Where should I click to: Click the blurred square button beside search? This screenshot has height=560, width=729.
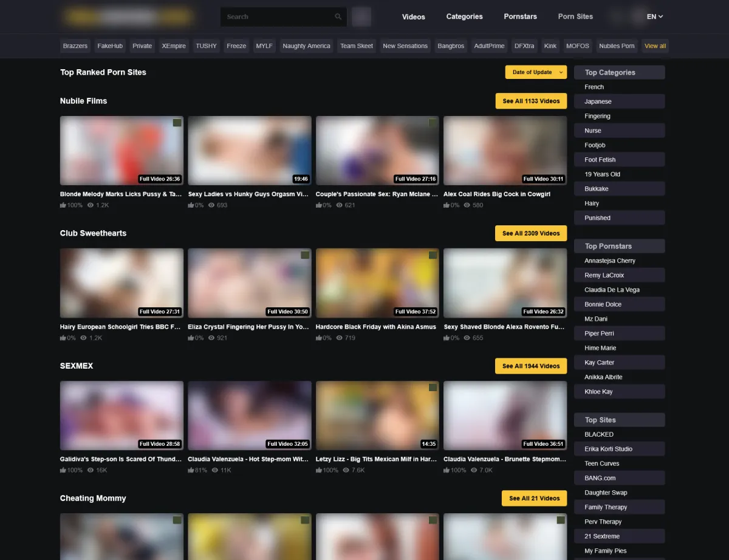click(361, 17)
